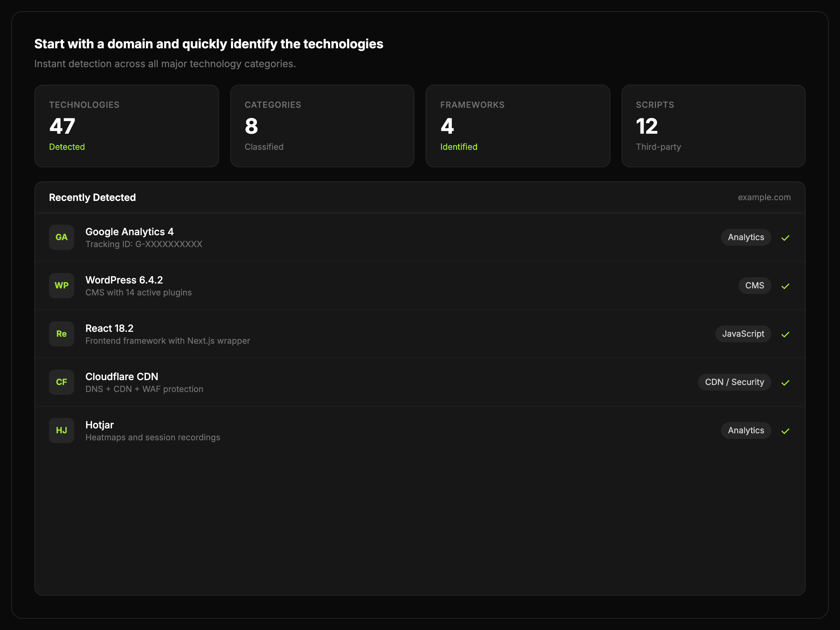The width and height of the screenshot is (840, 630).
Task: Click the checkmark next to JavaScript tag
Action: 785,334
